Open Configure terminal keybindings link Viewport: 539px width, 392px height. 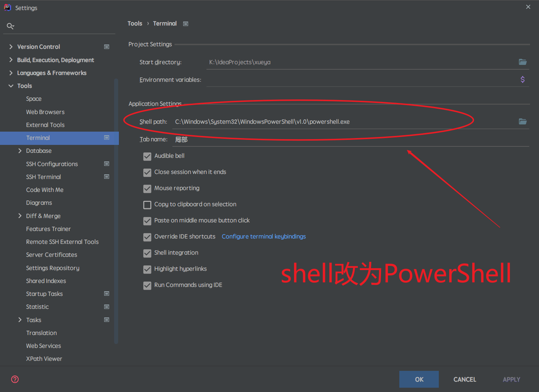(264, 237)
